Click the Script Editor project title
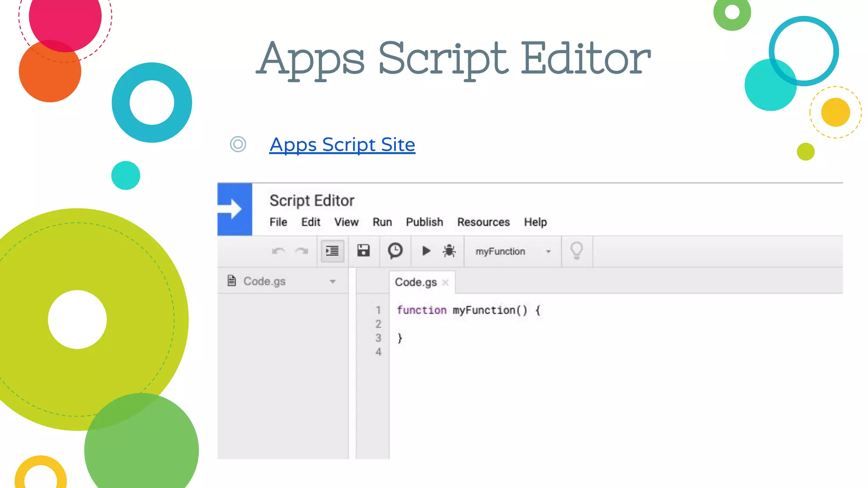 (x=312, y=200)
